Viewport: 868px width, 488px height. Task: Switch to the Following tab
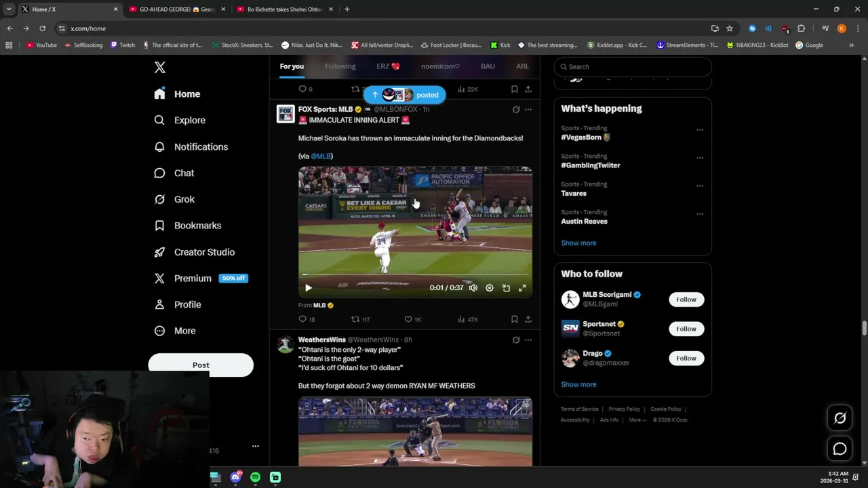[340, 66]
